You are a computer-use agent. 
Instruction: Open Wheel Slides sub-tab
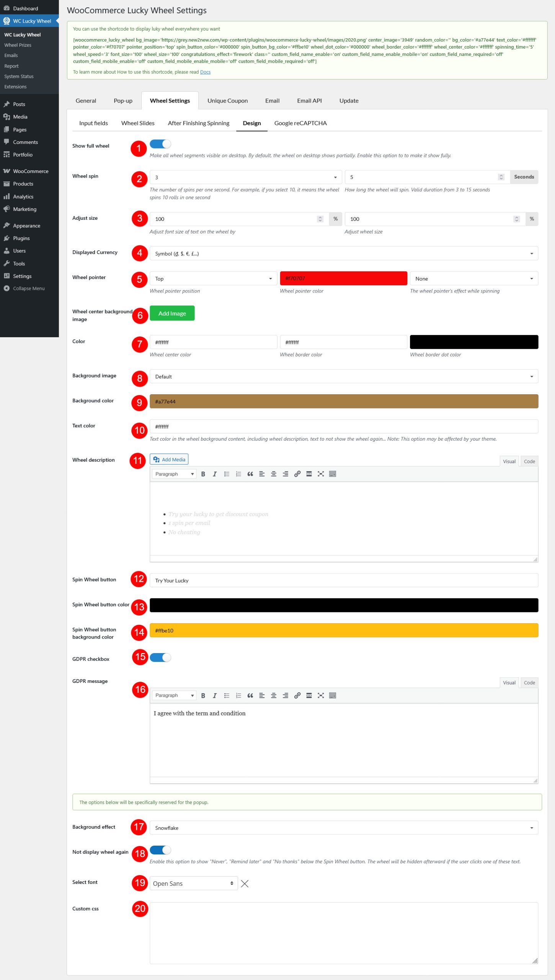click(x=138, y=123)
